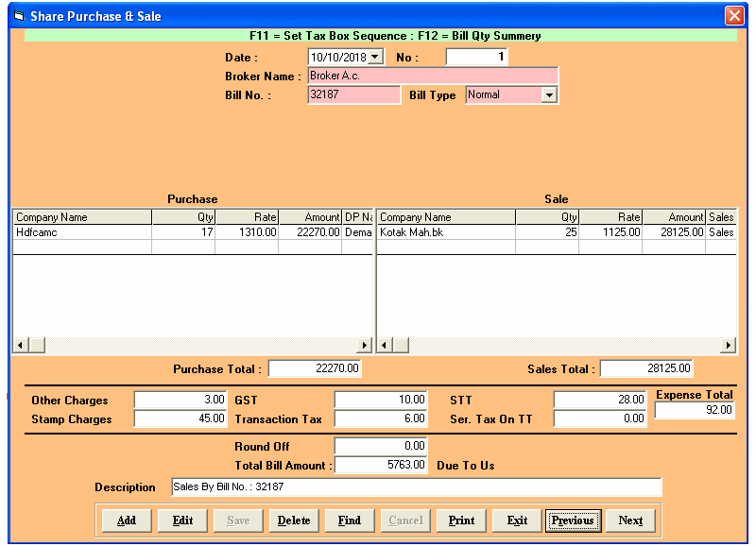
Task: Navigate to the Next bill record
Action: tap(630, 520)
